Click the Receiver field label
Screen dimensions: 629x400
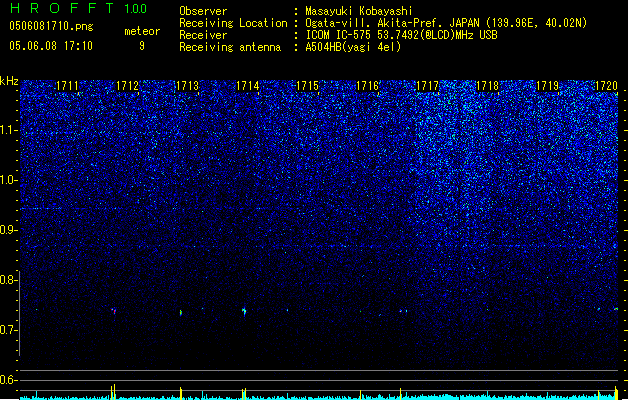[203, 35]
